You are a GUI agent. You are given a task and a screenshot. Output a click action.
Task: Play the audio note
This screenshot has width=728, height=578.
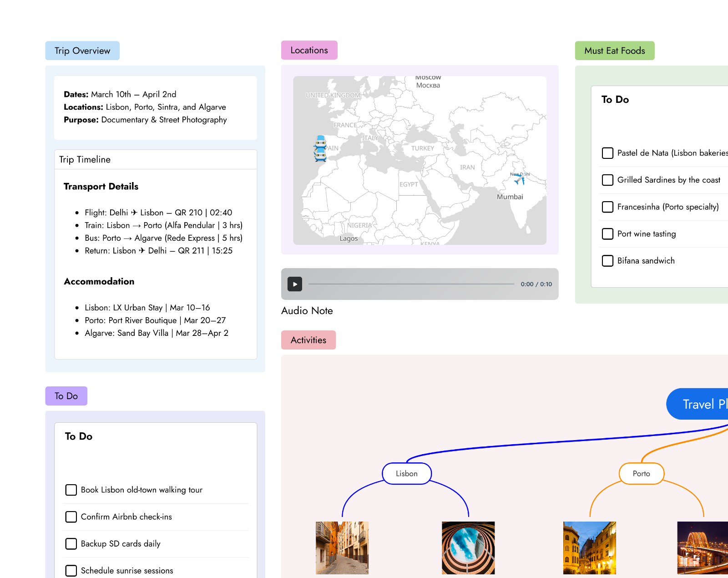(295, 284)
